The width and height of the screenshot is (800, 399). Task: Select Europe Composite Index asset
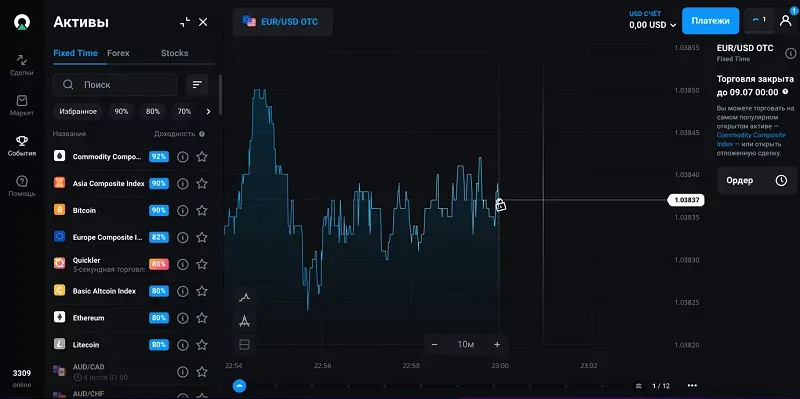(x=131, y=237)
